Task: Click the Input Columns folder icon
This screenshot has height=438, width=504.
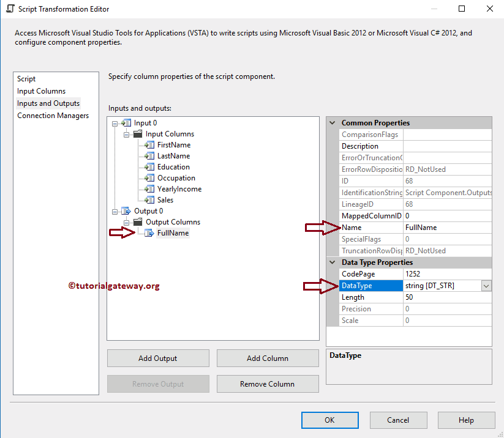Action: [138, 134]
